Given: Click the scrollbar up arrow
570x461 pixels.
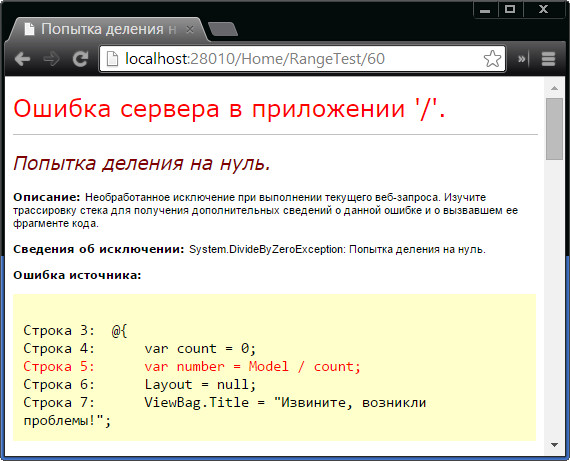Looking at the screenshot, I should 554,88.
